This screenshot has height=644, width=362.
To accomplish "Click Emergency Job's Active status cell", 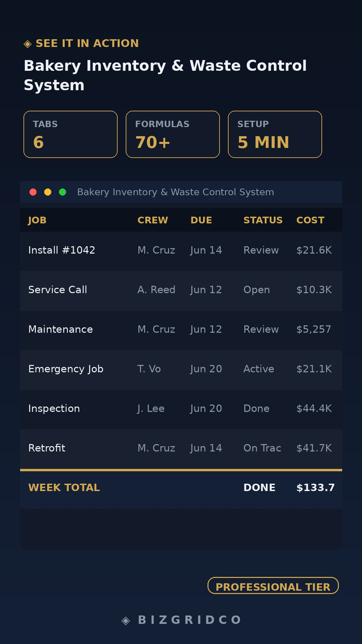I will [259, 369].
